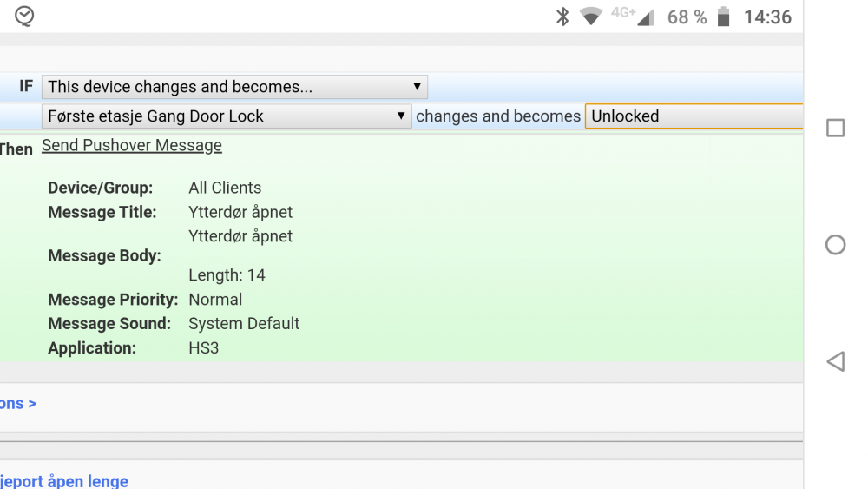
Task: Tap the battery status icon
Action: click(x=724, y=17)
